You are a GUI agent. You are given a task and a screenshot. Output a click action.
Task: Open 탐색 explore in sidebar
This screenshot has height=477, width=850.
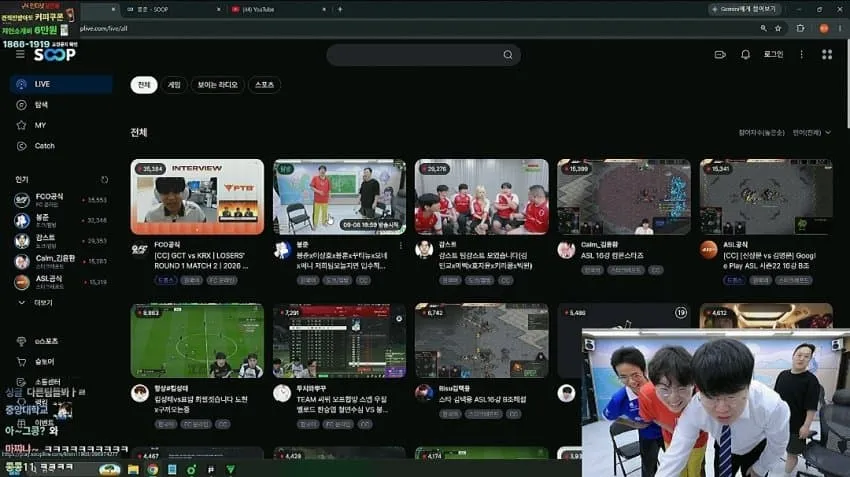click(61, 105)
